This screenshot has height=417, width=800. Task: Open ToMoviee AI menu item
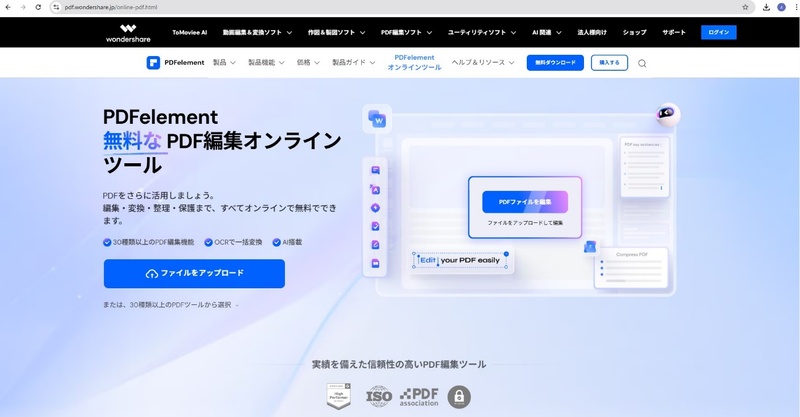coord(190,33)
